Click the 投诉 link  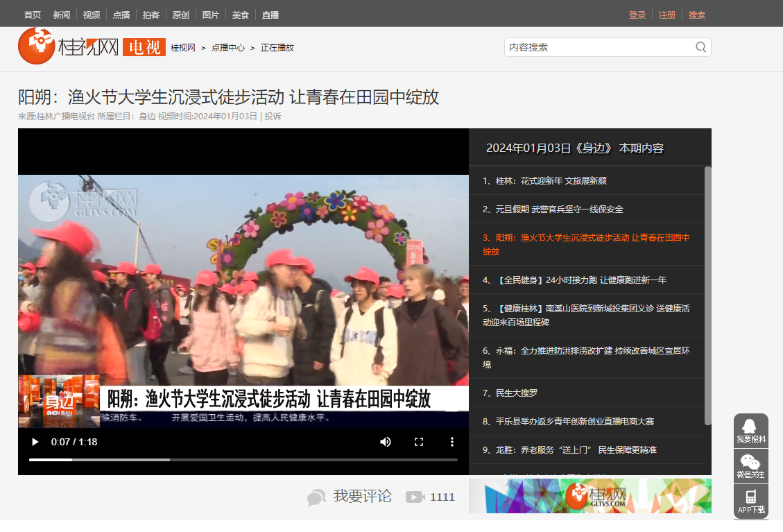point(273,117)
